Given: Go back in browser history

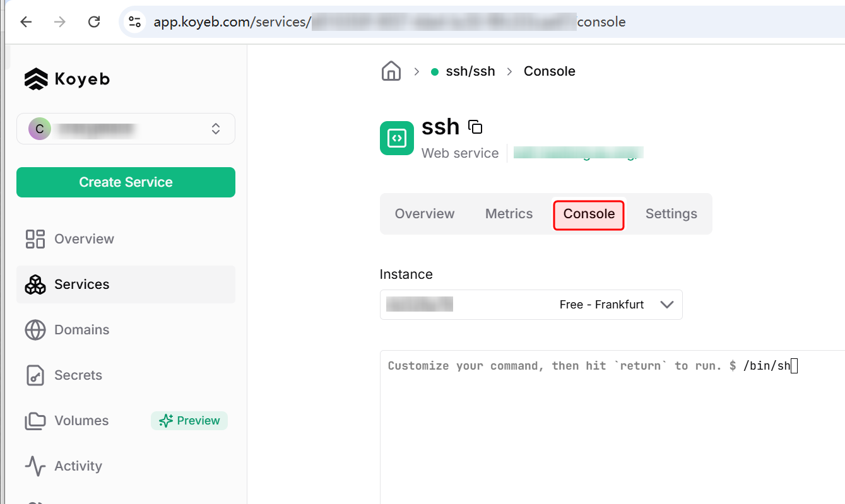Looking at the screenshot, I should tap(26, 22).
